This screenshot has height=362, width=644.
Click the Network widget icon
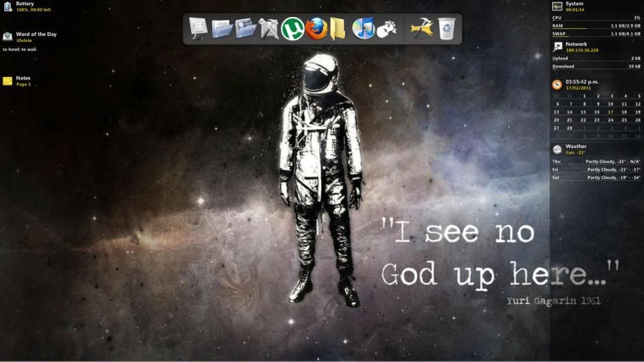tap(557, 47)
